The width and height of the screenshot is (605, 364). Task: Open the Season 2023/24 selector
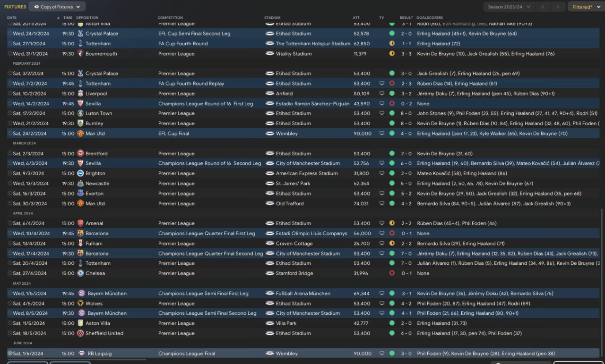509,7
